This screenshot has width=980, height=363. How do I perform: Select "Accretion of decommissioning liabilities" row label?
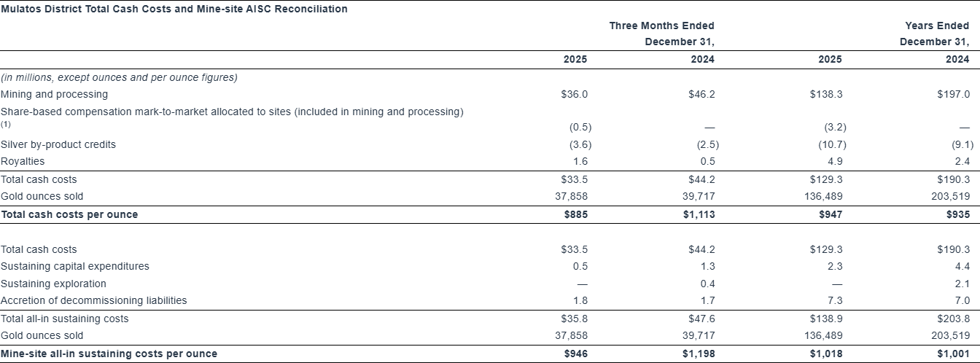click(x=94, y=300)
